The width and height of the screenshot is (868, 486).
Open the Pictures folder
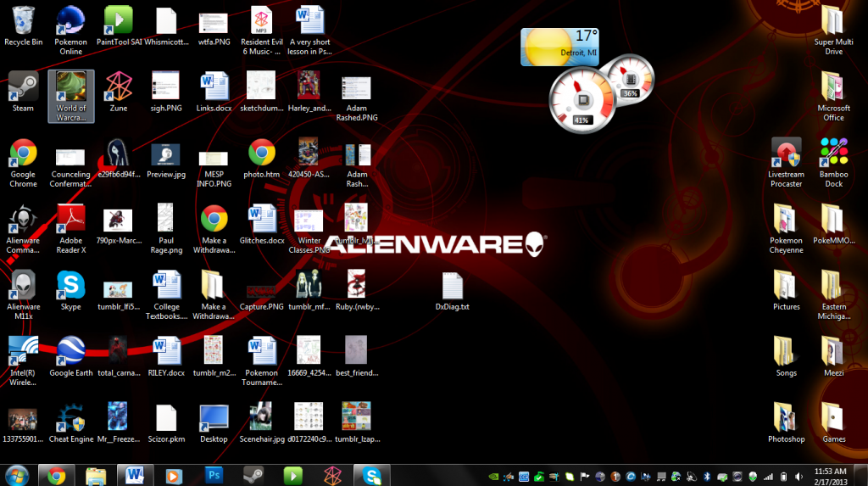[786, 291]
